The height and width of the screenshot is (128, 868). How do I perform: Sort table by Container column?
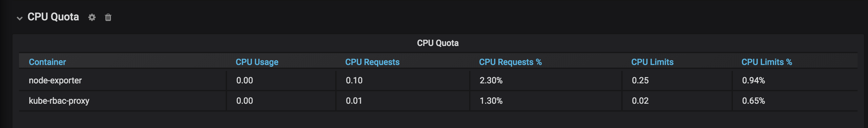click(47, 62)
